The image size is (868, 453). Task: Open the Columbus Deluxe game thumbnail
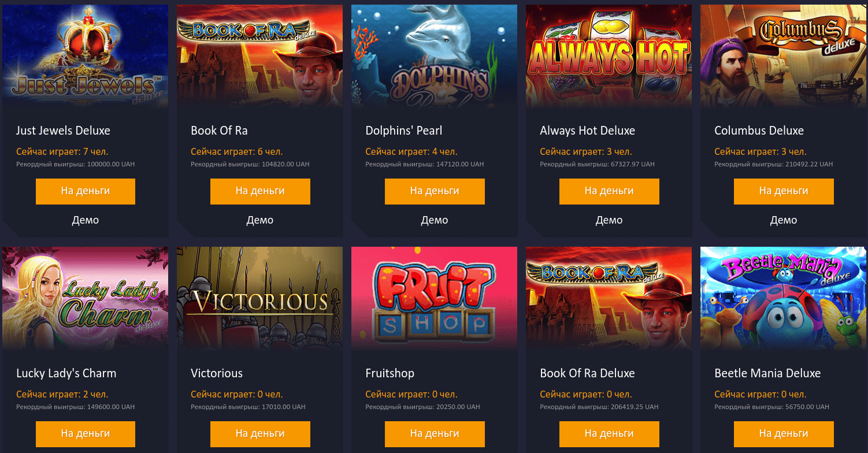784,57
